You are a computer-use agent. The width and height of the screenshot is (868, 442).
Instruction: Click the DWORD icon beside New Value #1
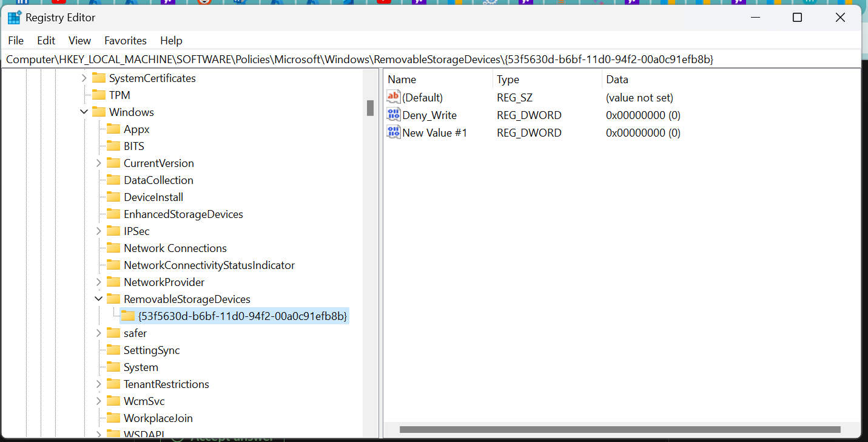click(x=393, y=132)
